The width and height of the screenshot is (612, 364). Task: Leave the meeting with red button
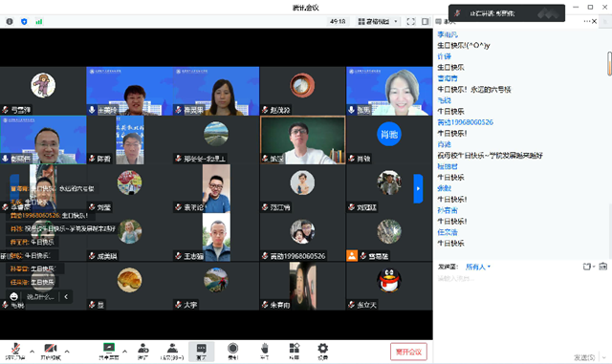[x=408, y=352]
